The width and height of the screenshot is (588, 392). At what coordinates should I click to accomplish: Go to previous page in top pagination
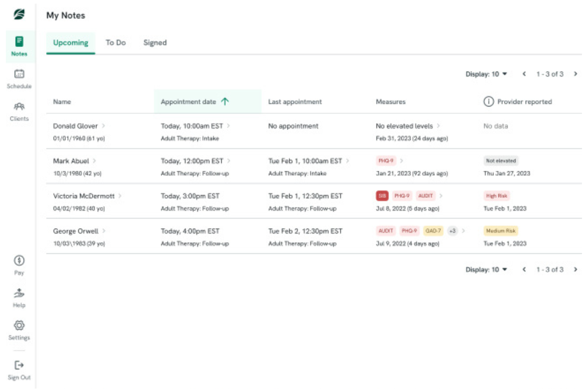524,74
